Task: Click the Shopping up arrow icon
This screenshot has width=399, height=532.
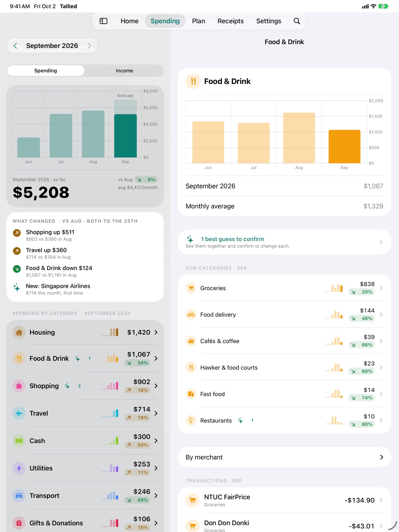Action: pyautogui.click(x=17, y=233)
